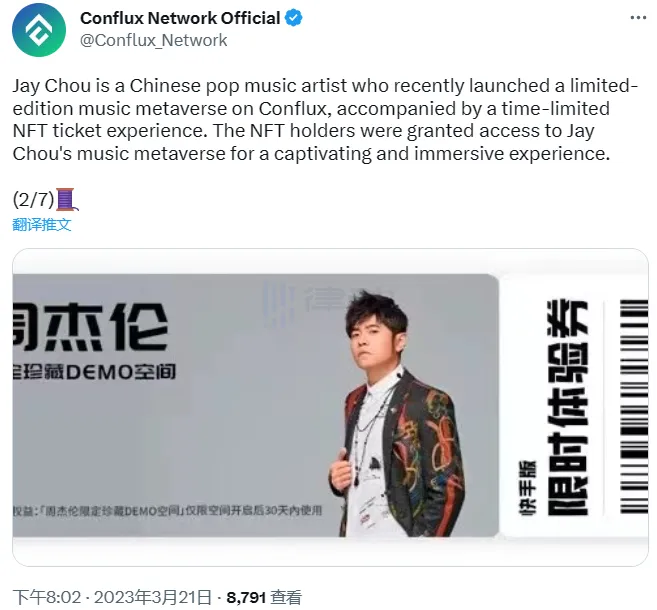Click the 快手版 label on ticket stub
Image resolution: width=657 pixels, height=610 pixels.
[527, 489]
